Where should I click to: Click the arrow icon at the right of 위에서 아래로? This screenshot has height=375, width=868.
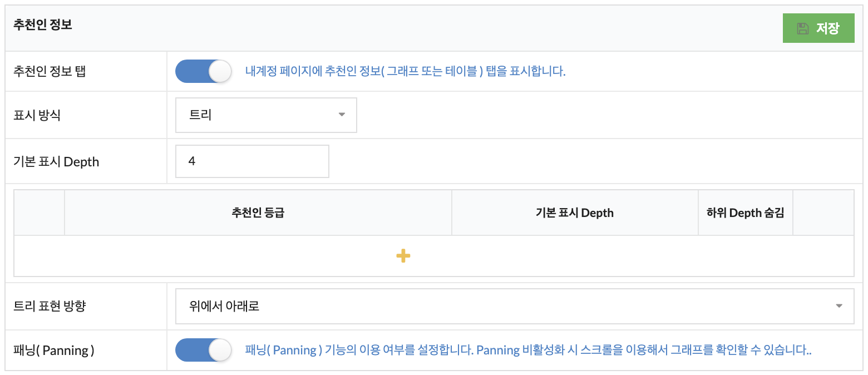[839, 305]
